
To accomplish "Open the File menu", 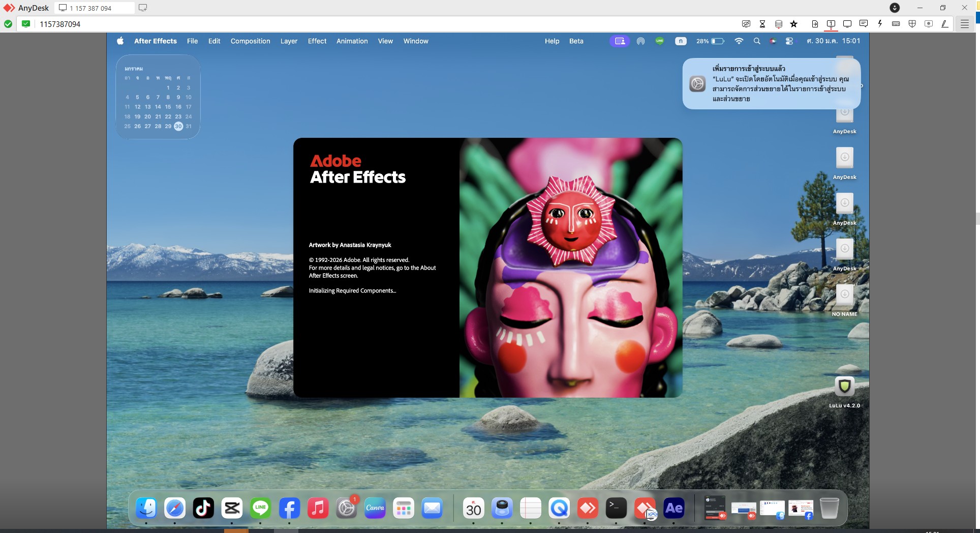I will (192, 41).
